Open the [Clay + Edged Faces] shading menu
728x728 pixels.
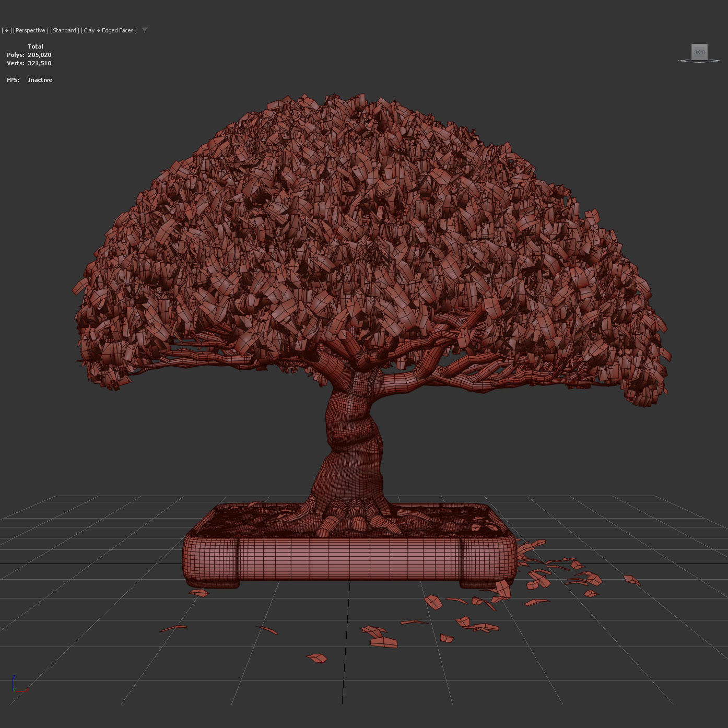(x=109, y=30)
